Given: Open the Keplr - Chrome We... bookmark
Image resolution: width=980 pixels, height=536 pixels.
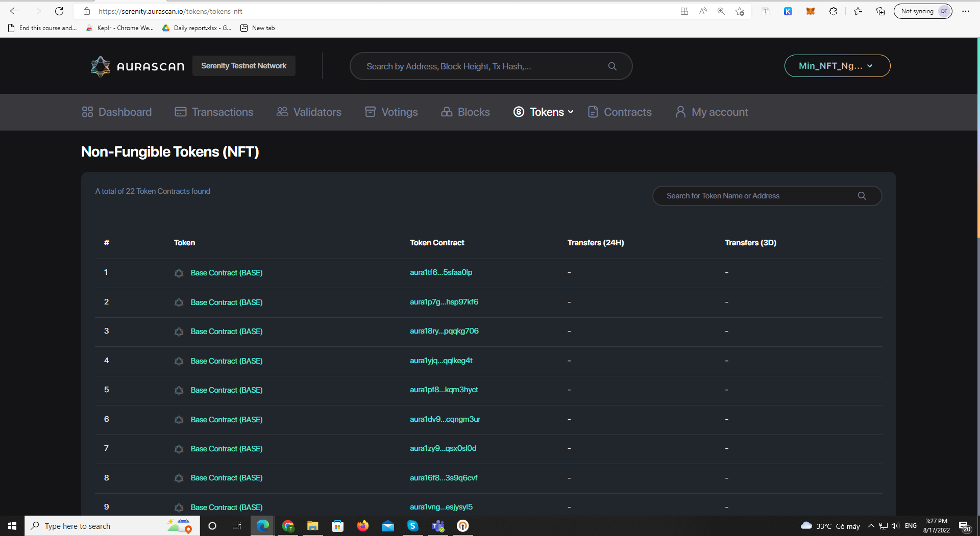Looking at the screenshot, I should (x=120, y=28).
